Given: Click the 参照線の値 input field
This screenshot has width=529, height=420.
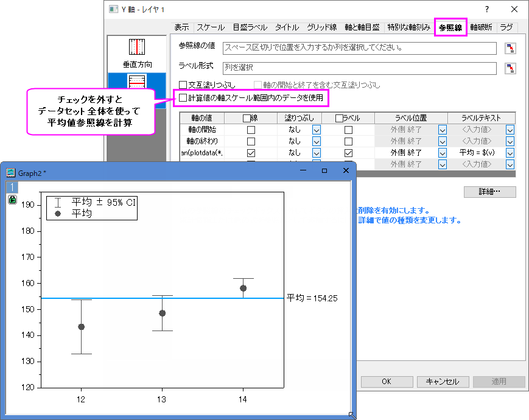Looking at the screenshot, I should [360, 48].
